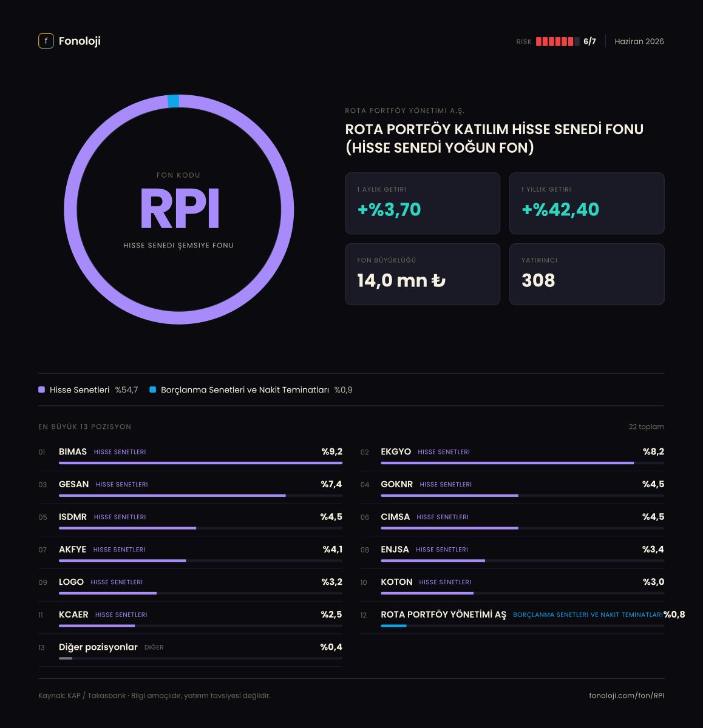The width and height of the screenshot is (703, 728).
Task: Click the DIĞER category tag
Action: [x=154, y=647]
